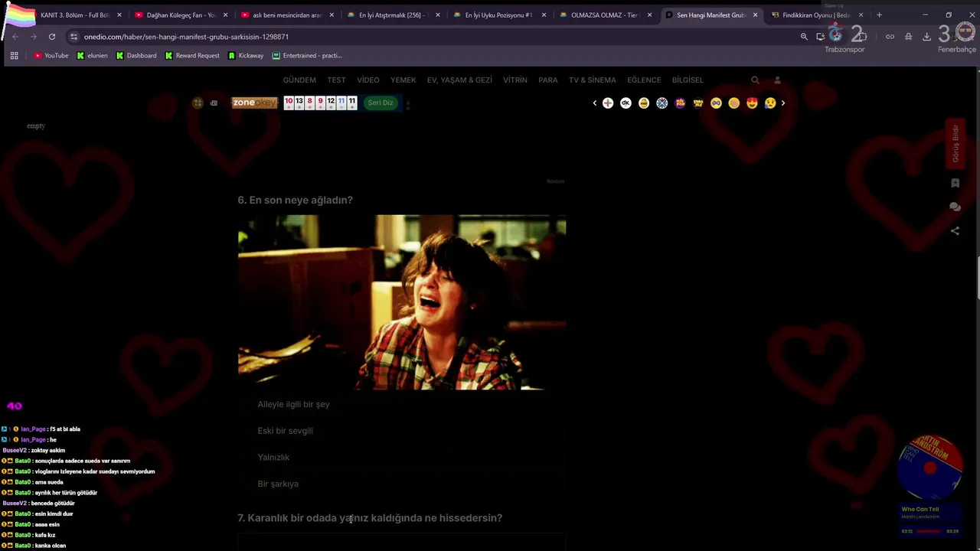Select the heart-eyes reaction emoji

click(752, 103)
